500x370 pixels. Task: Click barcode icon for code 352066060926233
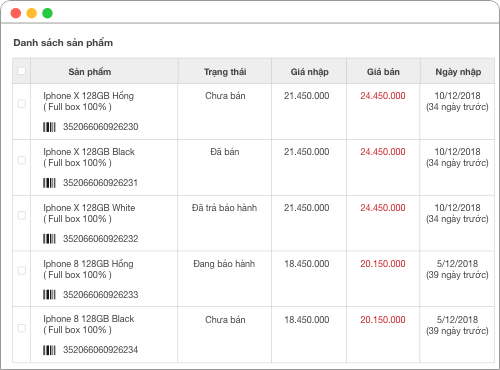pyautogui.click(x=49, y=295)
